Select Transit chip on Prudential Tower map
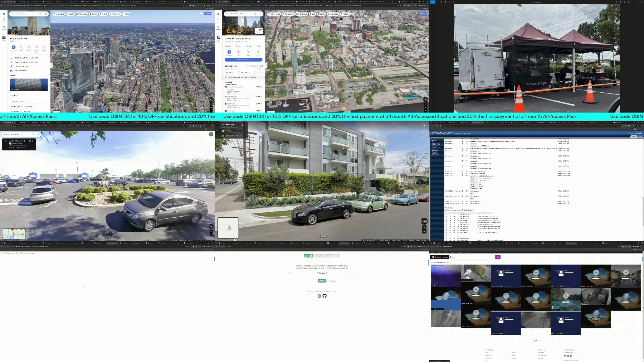Viewport: 644px width, 362px height. [93, 14]
